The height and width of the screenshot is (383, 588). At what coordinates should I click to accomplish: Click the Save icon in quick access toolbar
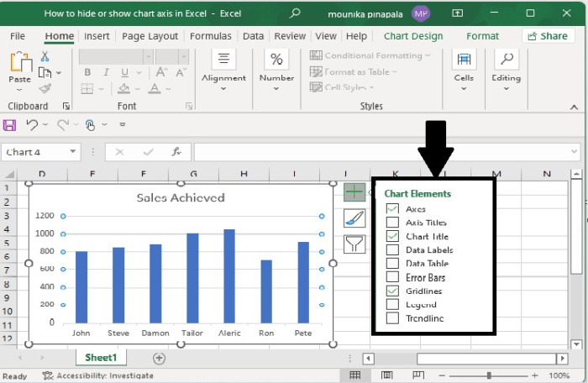coord(10,124)
